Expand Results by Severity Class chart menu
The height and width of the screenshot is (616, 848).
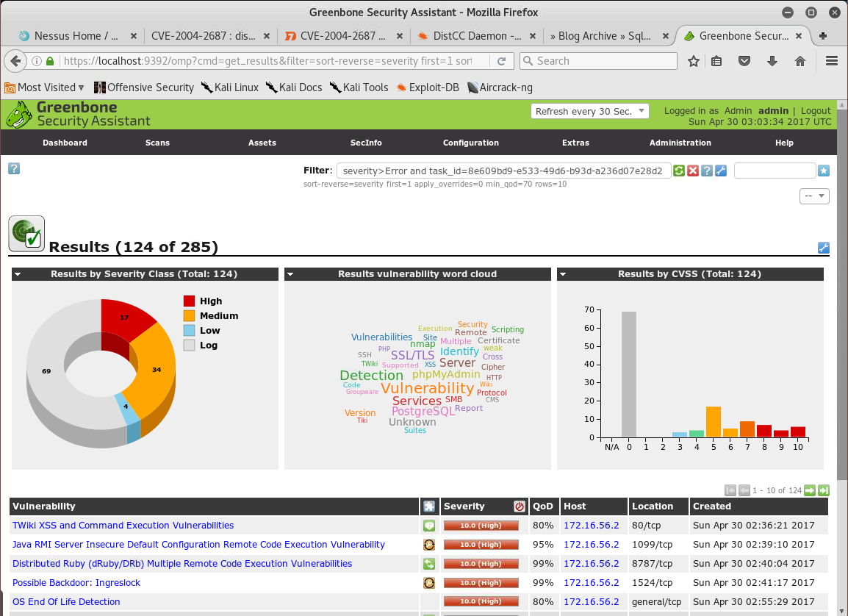18,274
